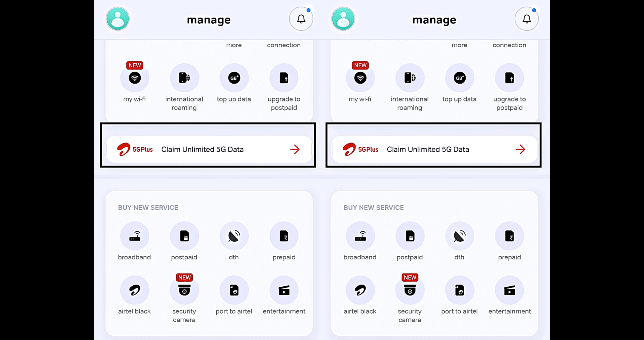Tap the airtel black icon (left panel)
This screenshot has height=340, width=644.
(x=135, y=290)
